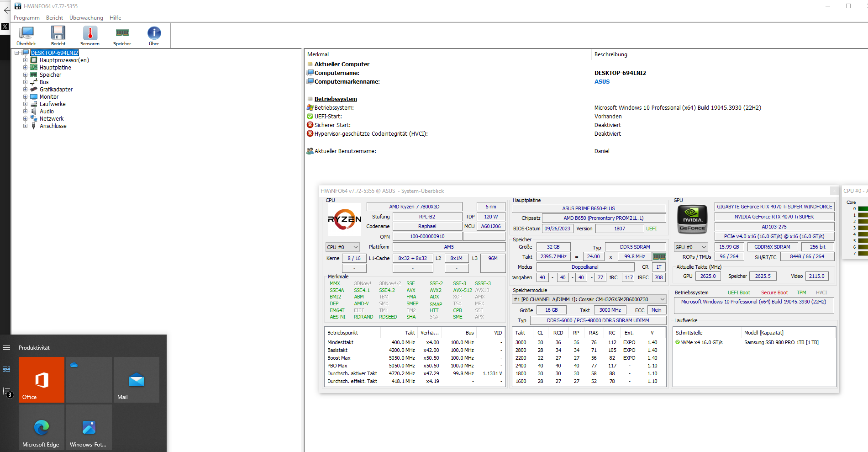This screenshot has height=452, width=868.
Task: Open the Über info icon
Action: click(154, 36)
